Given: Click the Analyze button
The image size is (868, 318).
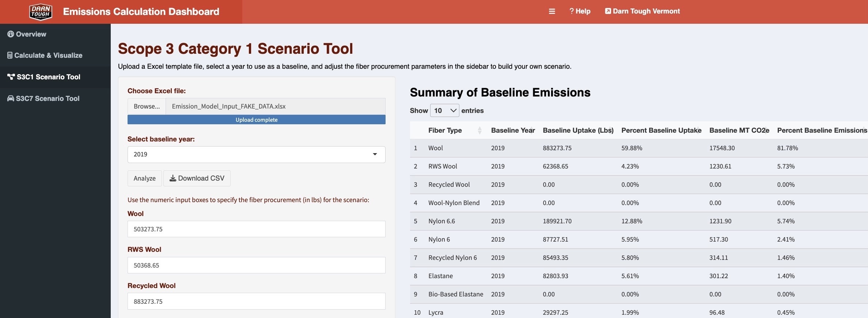Looking at the screenshot, I should point(145,178).
